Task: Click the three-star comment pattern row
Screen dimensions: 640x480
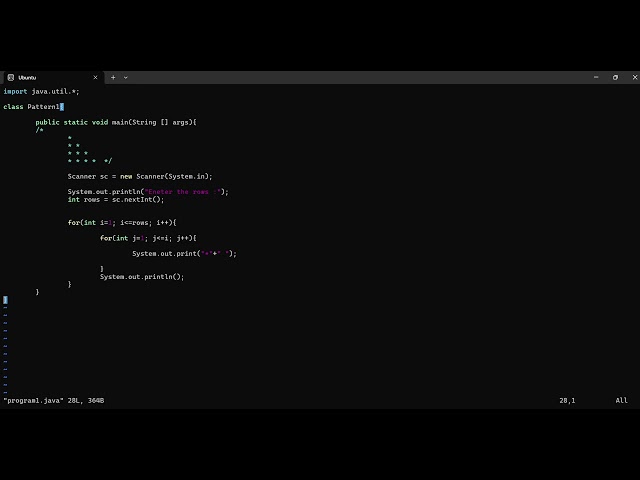Action: click(x=78, y=153)
